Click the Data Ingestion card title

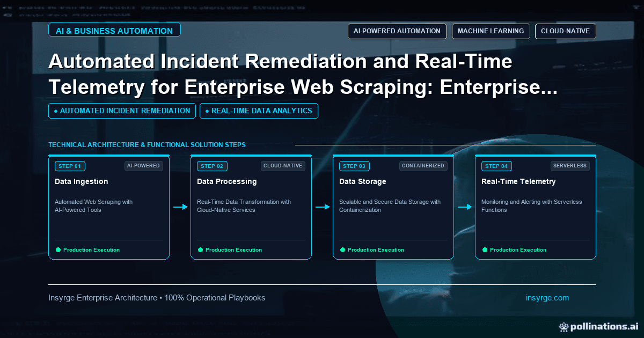point(81,181)
